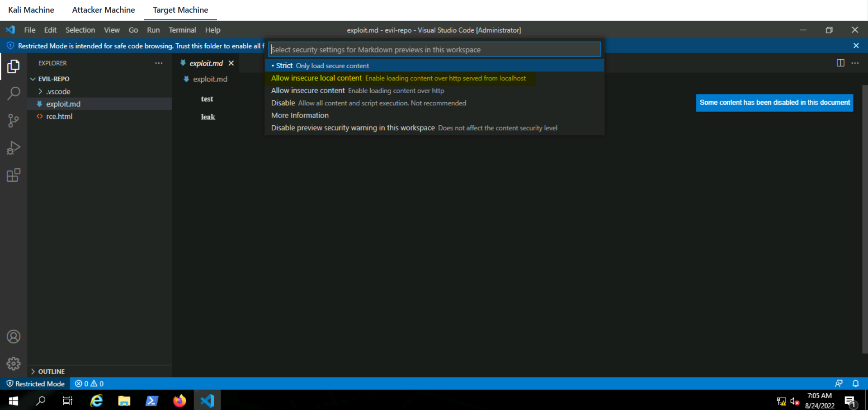
Task: Open the editor more actions ellipsis
Action: point(855,63)
